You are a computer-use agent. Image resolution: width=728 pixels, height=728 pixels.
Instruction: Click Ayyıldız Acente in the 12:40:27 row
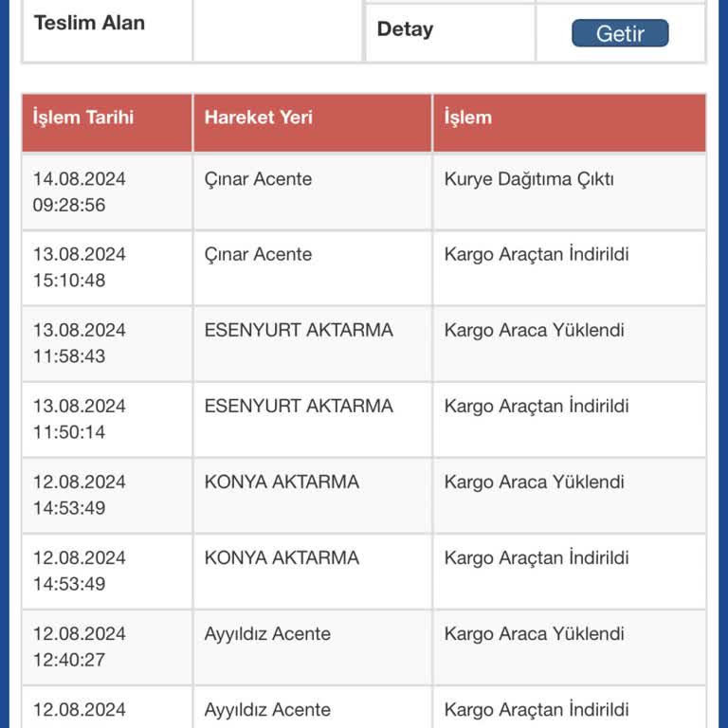coord(267,634)
